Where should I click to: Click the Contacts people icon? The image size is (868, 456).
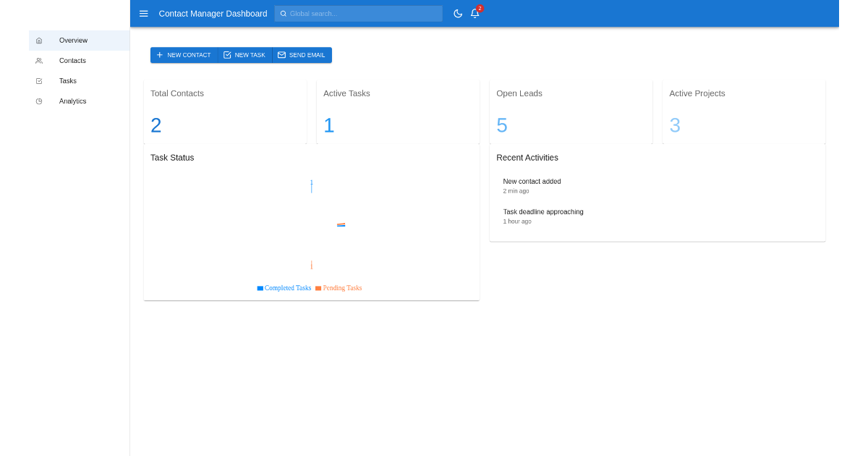(x=39, y=61)
